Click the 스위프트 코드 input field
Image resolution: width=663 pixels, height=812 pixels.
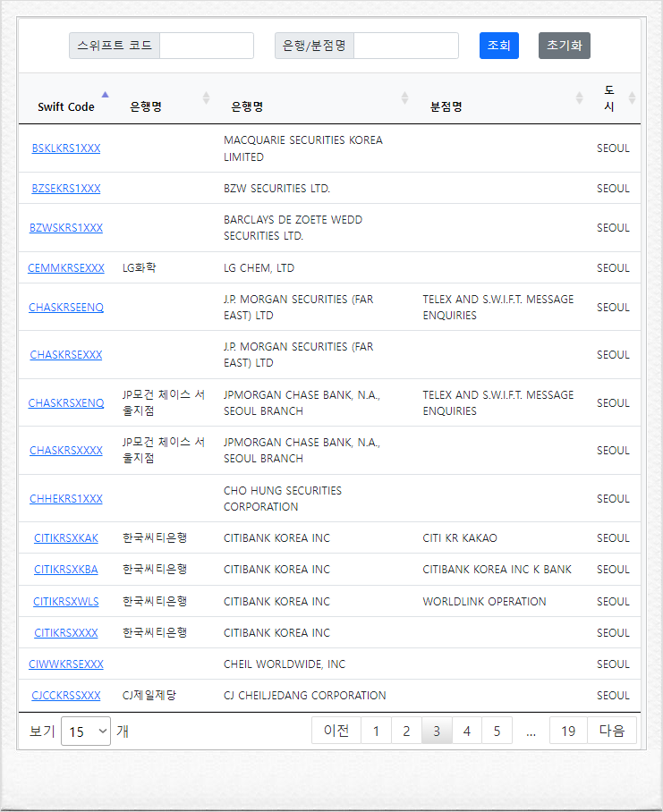tap(206, 46)
